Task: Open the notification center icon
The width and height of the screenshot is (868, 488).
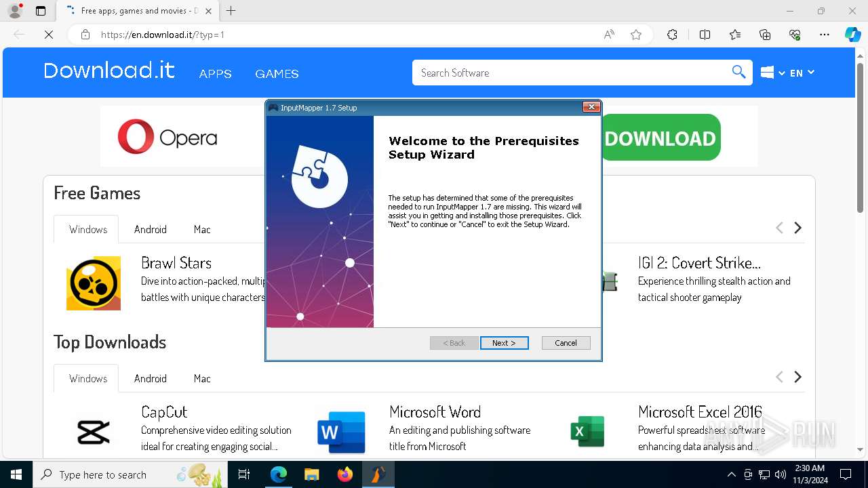Action: 846,474
